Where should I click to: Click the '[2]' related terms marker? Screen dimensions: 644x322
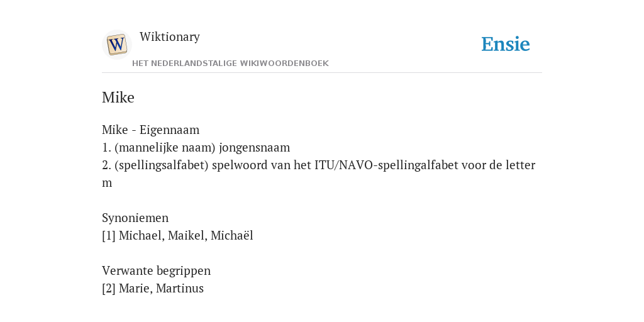click(x=109, y=288)
